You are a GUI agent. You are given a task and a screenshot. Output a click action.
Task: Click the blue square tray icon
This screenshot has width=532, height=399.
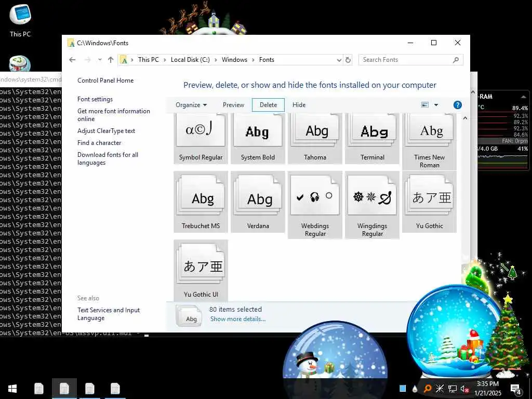pos(403,389)
